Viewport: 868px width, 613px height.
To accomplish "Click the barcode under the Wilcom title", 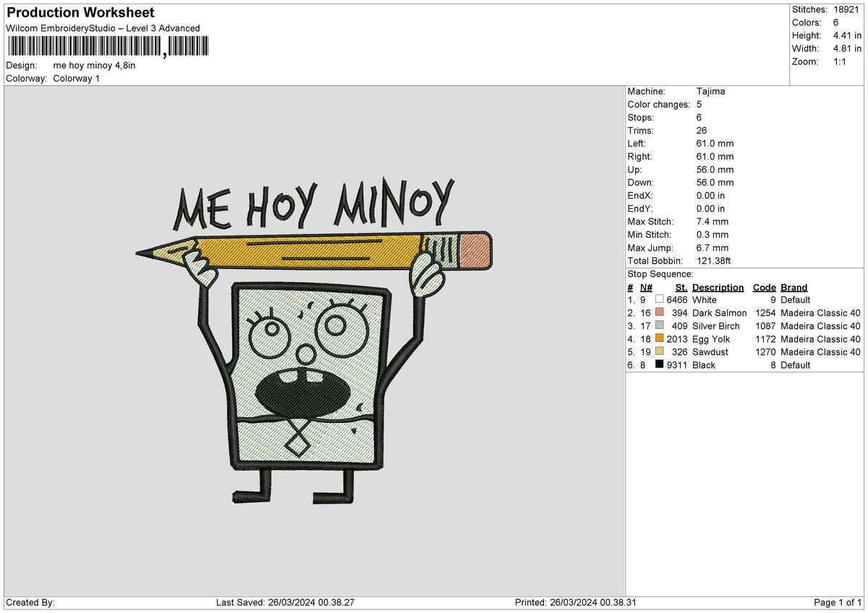I will 108,47.
